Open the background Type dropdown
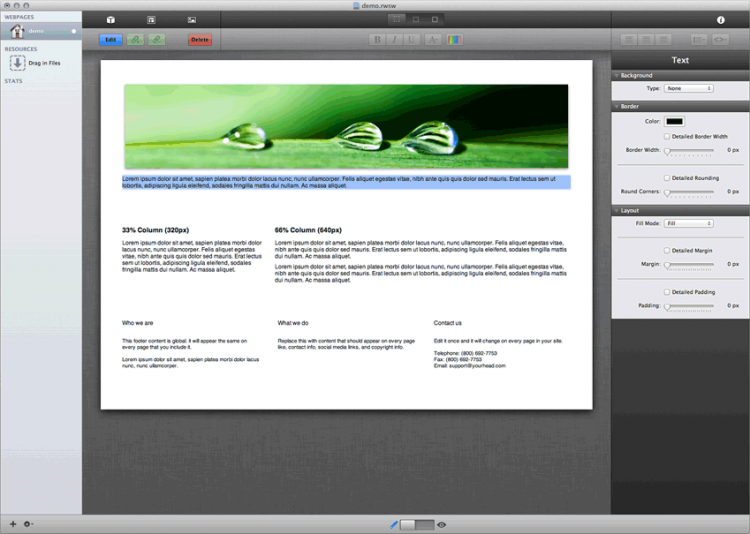Screen dimensions: 750x534 click(689, 89)
